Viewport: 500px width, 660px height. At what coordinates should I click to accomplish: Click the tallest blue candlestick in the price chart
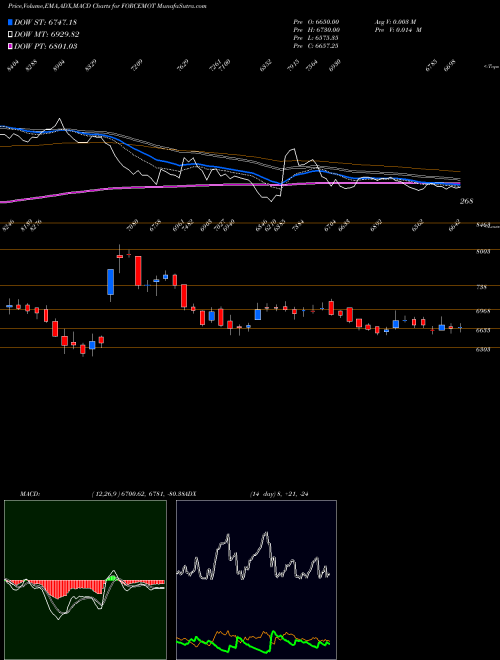[x=111, y=282]
